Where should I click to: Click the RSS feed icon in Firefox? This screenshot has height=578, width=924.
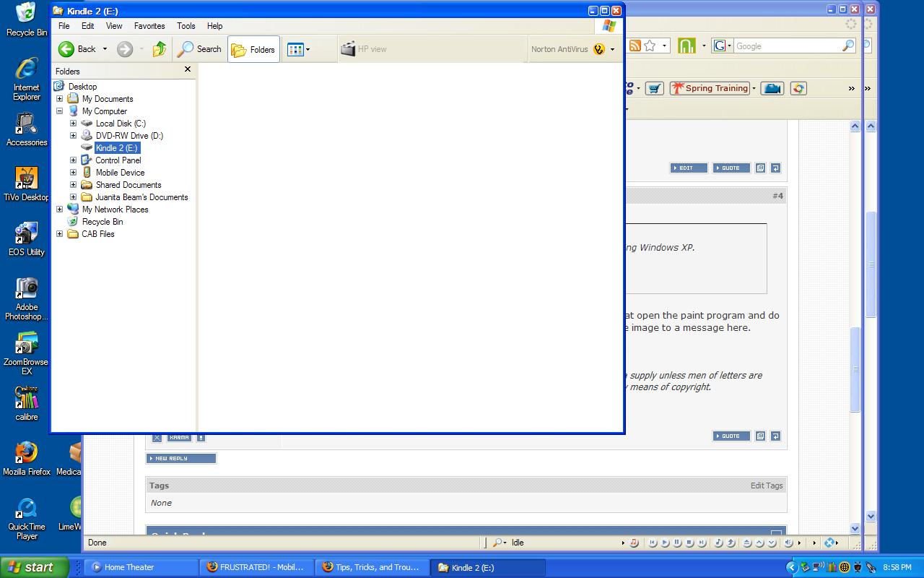[635, 46]
